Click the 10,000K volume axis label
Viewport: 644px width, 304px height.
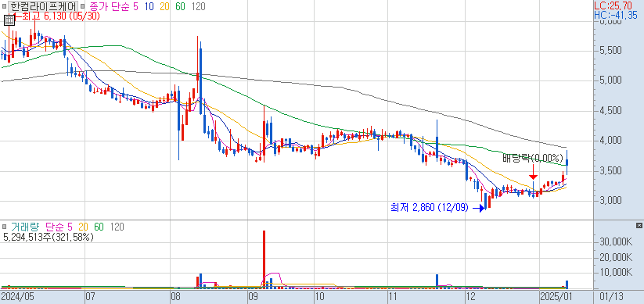click(615, 273)
